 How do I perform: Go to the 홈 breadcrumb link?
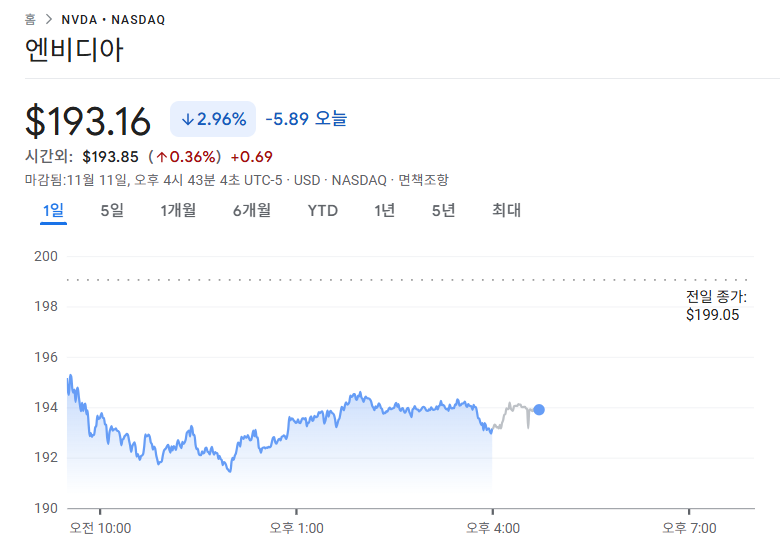click(x=31, y=20)
